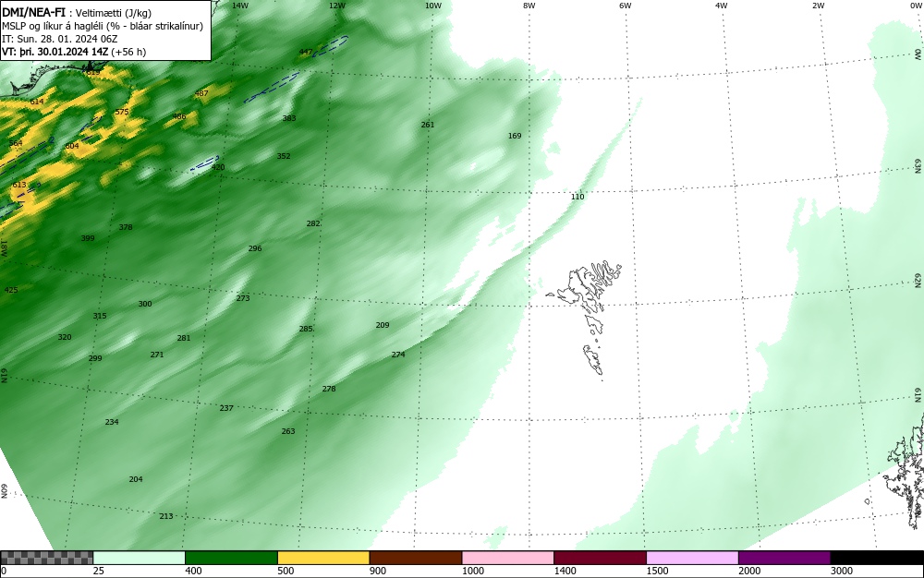924x578 pixels.
Task: Click the map value '204'
Action: 136,480
